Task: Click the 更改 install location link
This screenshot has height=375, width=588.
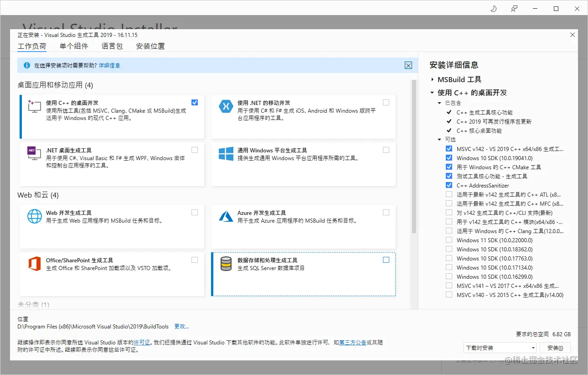Action: [181, 326]
